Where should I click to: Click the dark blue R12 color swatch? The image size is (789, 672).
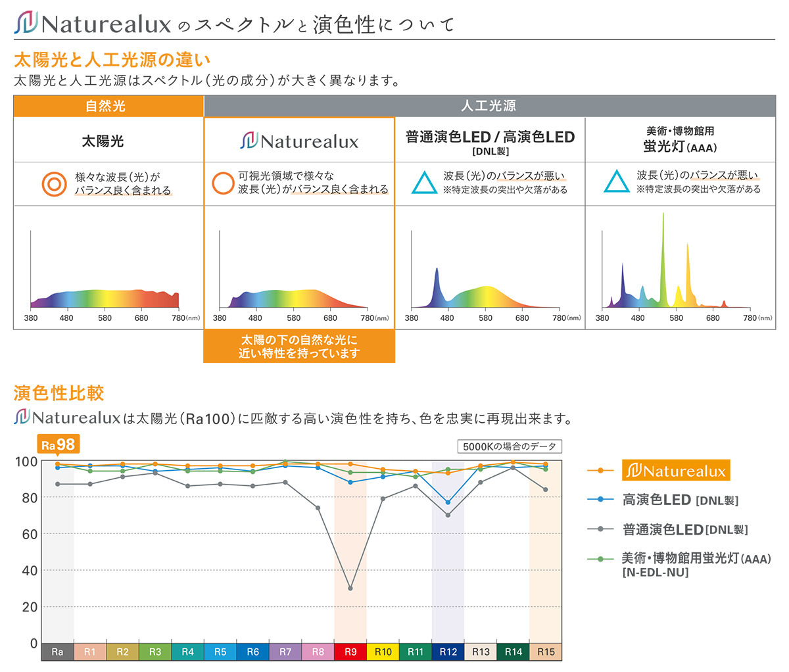tap(448, 652)
